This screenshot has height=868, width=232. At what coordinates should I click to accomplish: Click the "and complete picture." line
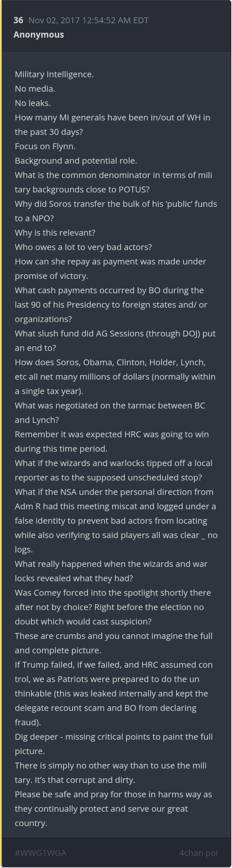[x=58, y=650]
